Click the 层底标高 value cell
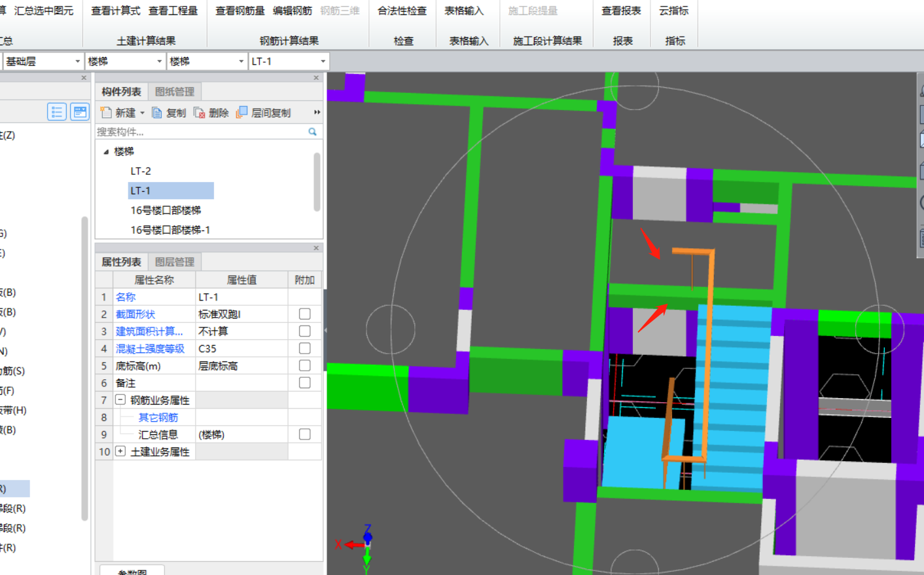The image size is (924, 575). pyautogui.click(x=241, y=365)
